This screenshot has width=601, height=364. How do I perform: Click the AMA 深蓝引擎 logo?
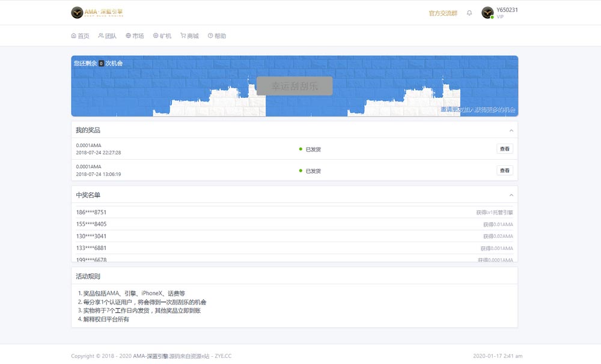tap(97, 13)
